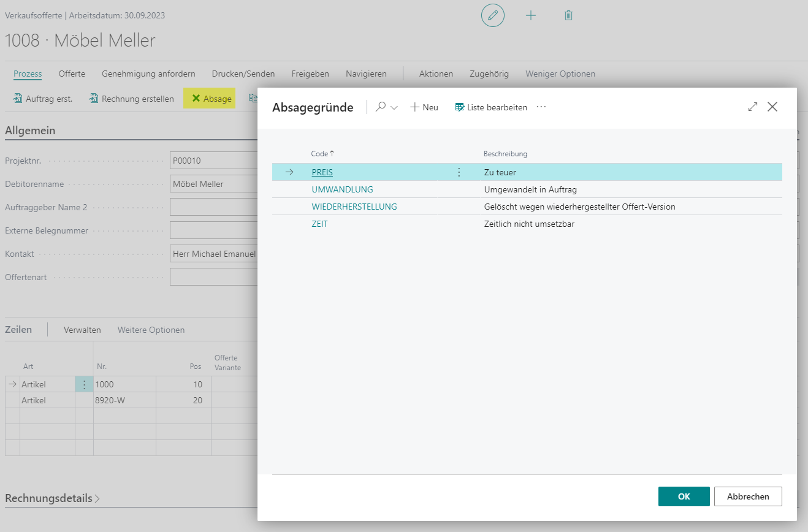Viewport: 808px width, 532px height.
Task: Close the Absagegründe dialog
Action: (x=772, y=107)
